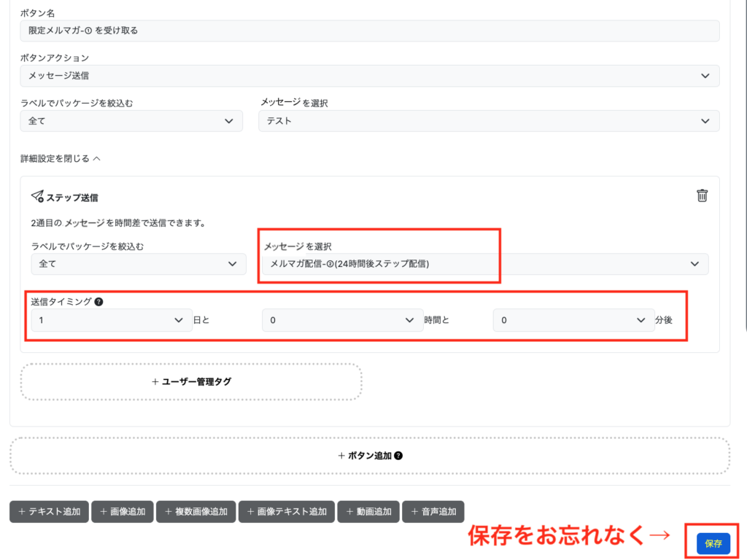Expand the step send label filter dropdown
This screenshot has width=747, height=560.
(139, 264)
